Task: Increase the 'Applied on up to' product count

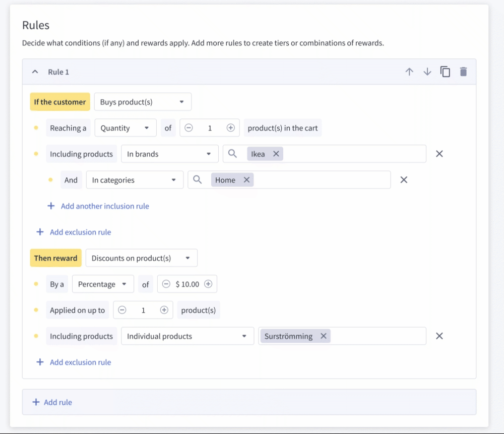Action: (164, 310)
